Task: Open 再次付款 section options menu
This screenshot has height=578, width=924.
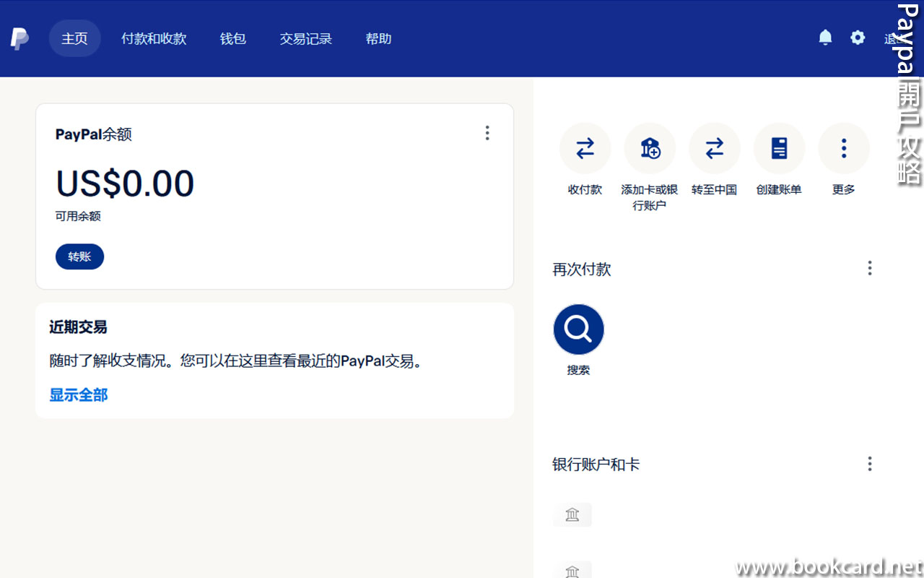Action: 869,269
